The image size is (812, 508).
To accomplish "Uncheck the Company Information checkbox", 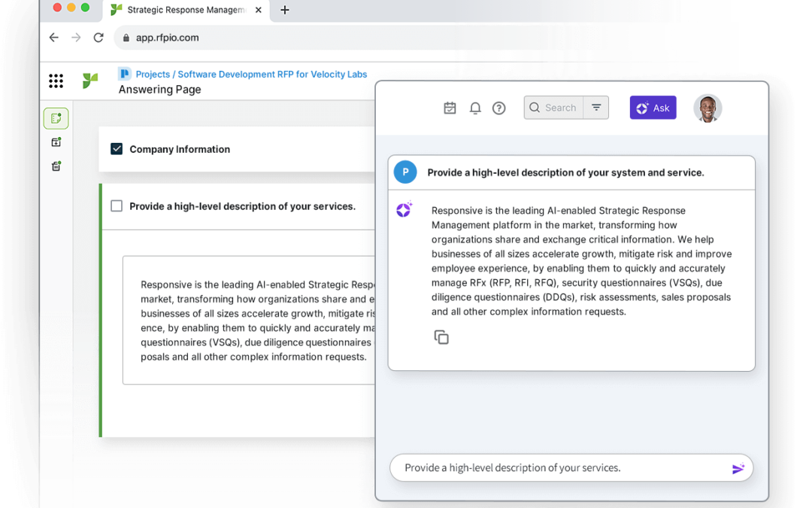I will 117,149.
